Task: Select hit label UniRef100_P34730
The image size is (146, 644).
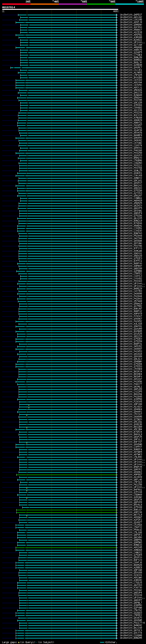Action: pos(131,588)
